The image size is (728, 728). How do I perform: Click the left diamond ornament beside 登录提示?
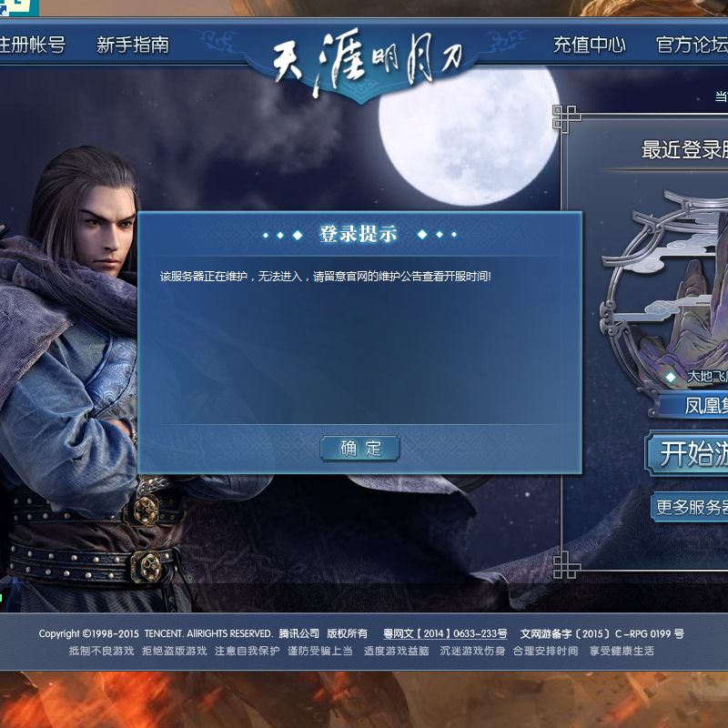point(282,235)
